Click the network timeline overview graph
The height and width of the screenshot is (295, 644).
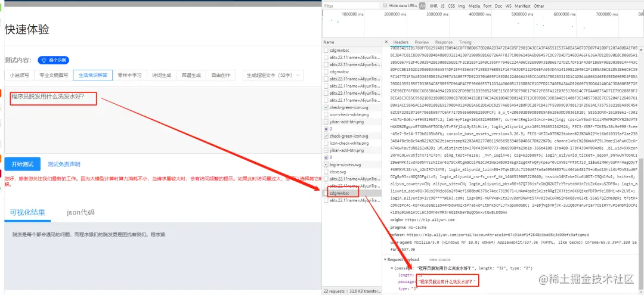pos(483,24)
